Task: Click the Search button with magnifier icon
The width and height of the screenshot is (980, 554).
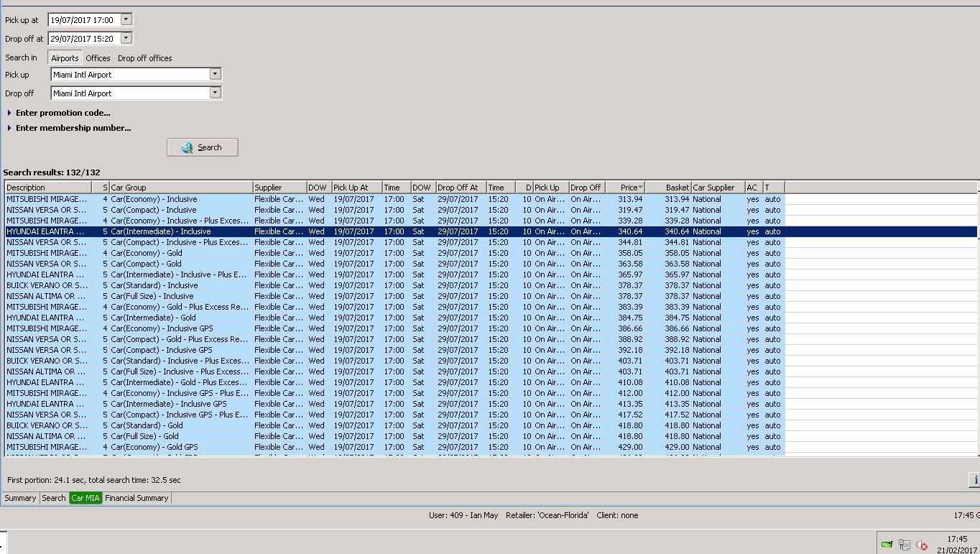Action: click(x=203, y=147)
